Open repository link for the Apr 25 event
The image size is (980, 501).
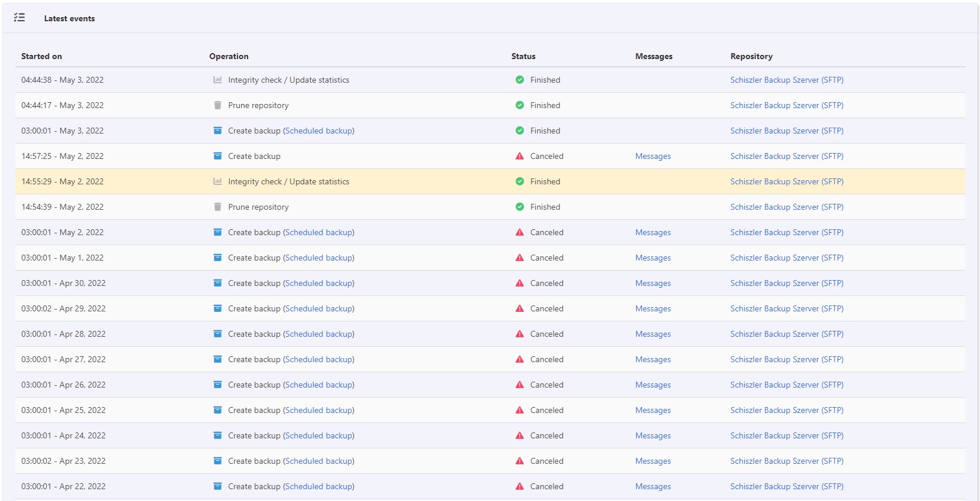(786, 410)
